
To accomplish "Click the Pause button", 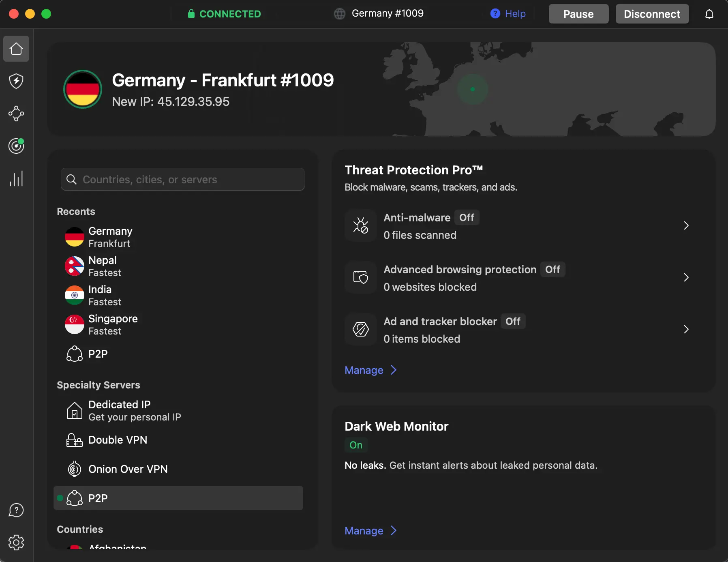I will [x=578, y=14].
